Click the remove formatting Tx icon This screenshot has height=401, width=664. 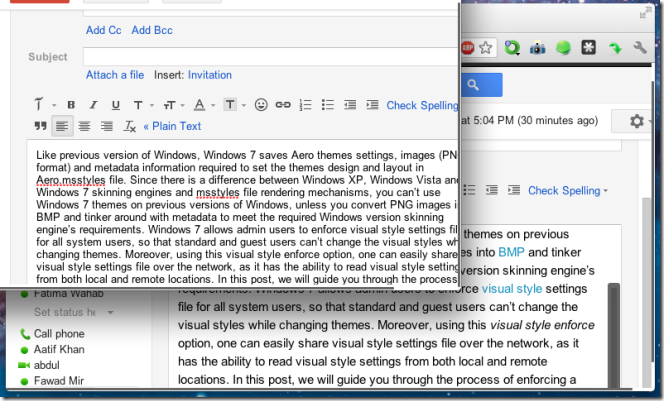pyautogui.click(x=130, y=126)
